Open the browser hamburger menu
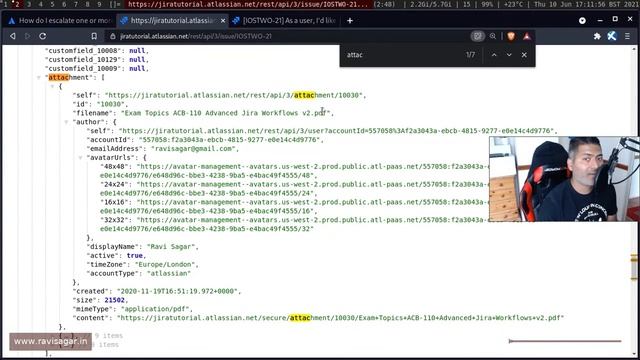 click(x=627, y=36)
